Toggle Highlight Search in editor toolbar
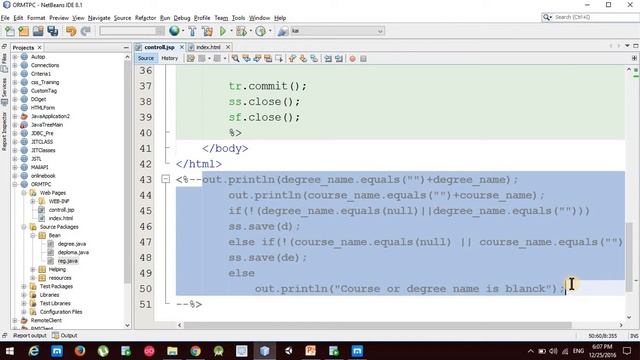The width and height of the screenshot is (640, 360). pyautogui.click(x=268, y=59)
